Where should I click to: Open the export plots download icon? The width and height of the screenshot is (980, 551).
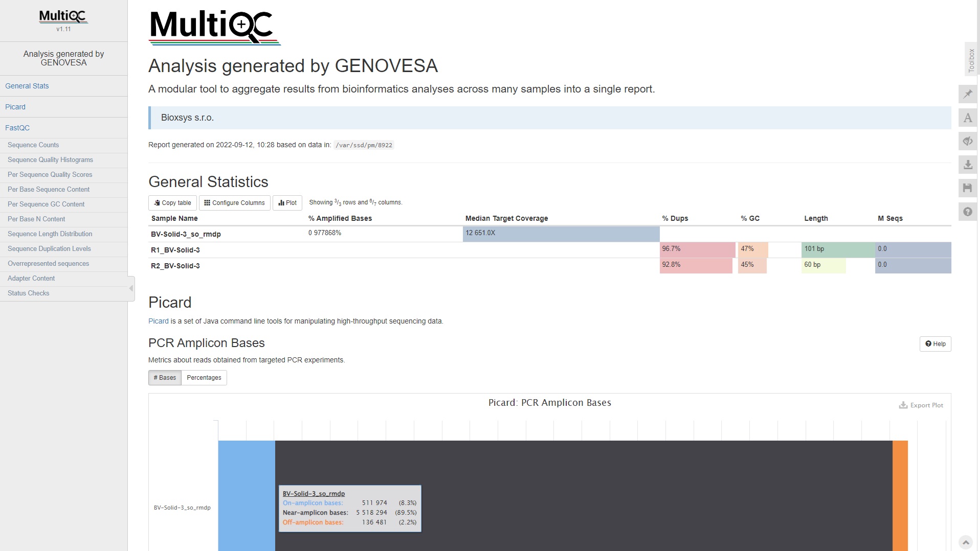point(968,165)
